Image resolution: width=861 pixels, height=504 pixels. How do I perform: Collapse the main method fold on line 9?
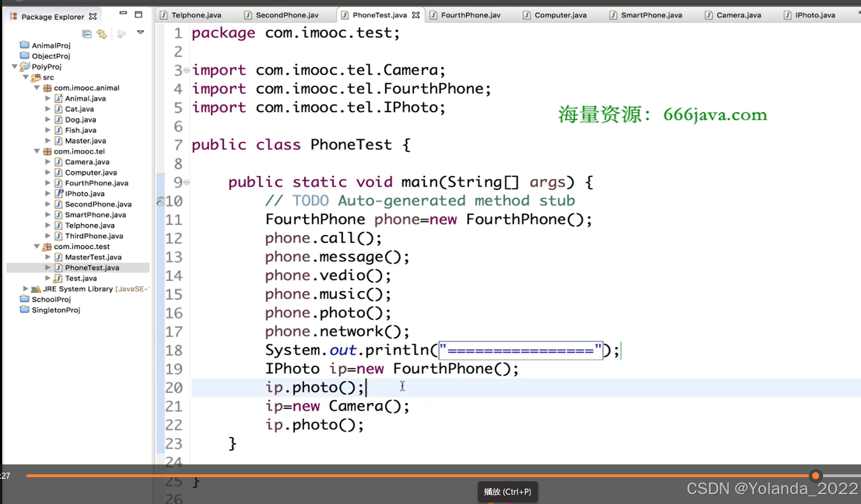[187, 182]
